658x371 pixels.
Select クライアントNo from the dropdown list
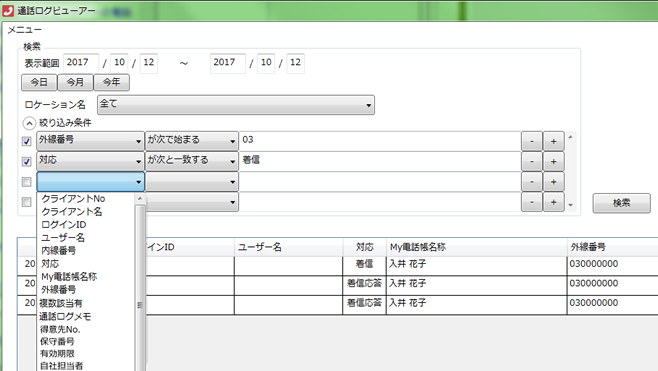click(x=73, y=199)
